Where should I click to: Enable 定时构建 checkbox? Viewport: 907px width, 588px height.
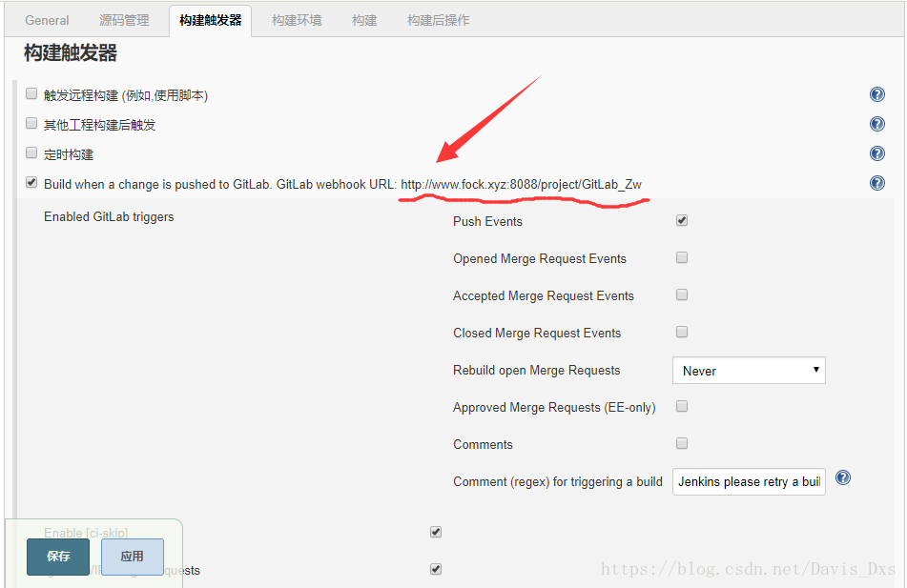(x=31, y=152)
